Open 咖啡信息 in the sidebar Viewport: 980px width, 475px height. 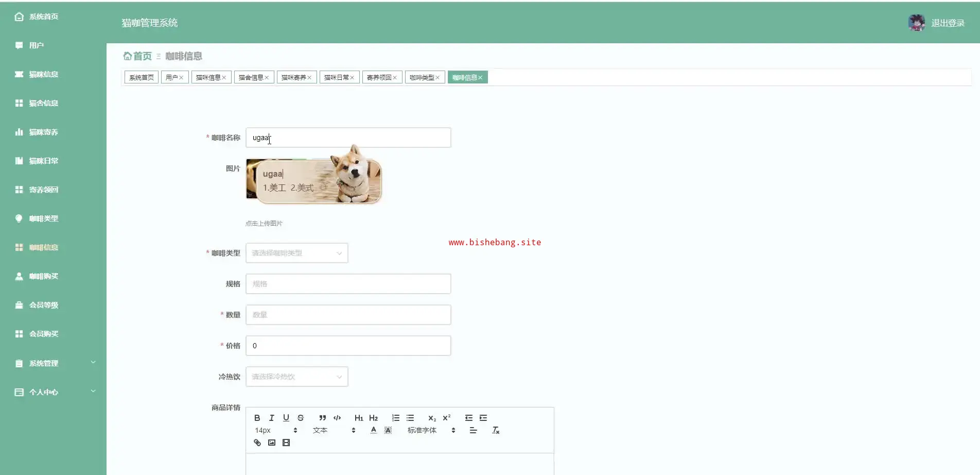coord(54,247)
